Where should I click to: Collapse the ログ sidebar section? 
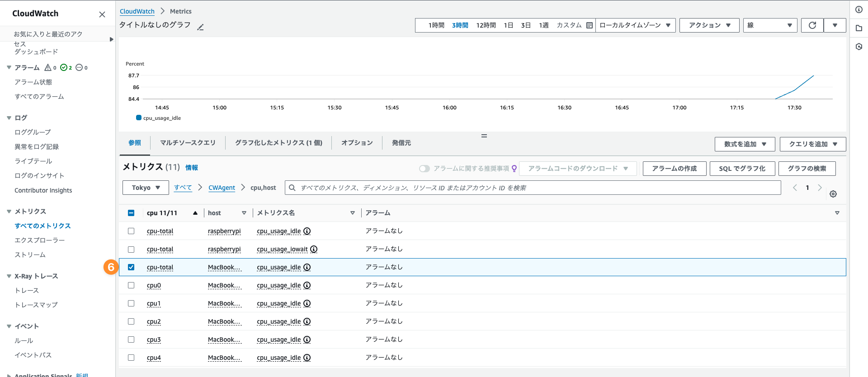point(9,118)
